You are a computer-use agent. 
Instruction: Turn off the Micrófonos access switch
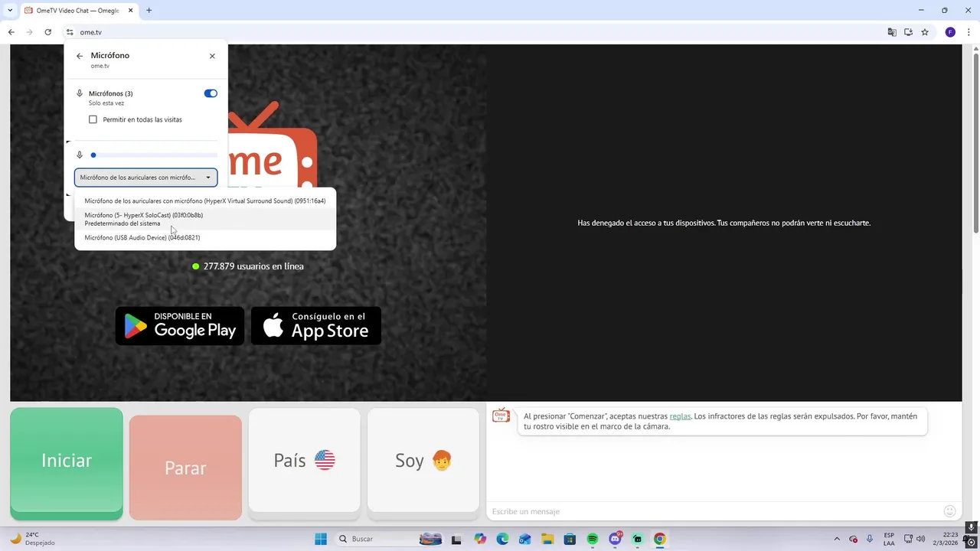click(x=211, y=93)
